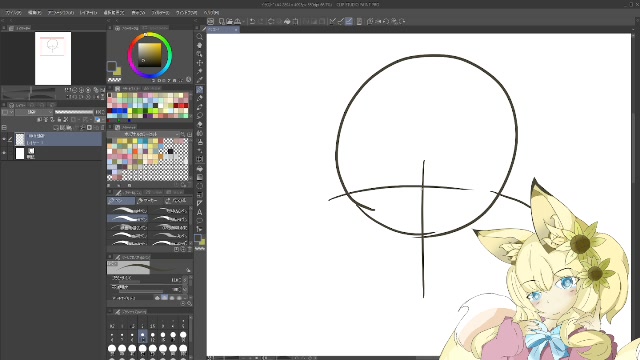
Task: Open the Edit menu
Action: click(x=35, y=13)
